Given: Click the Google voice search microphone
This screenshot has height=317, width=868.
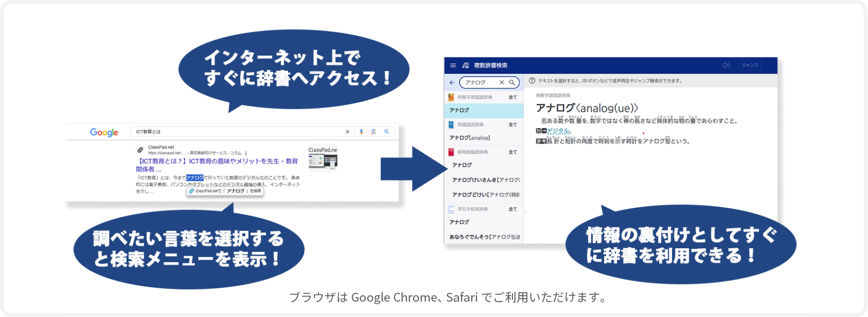Looking at the screenshot, I should point(361,132).
